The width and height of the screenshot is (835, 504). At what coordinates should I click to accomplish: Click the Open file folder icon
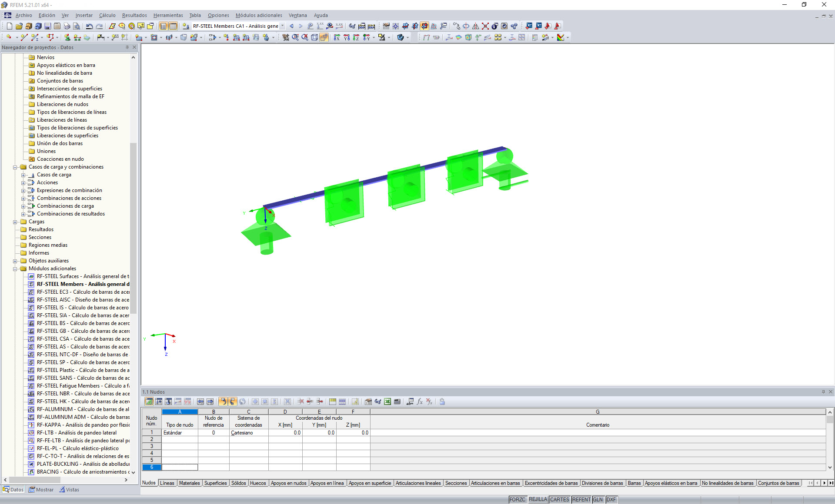tap(19, 26)
